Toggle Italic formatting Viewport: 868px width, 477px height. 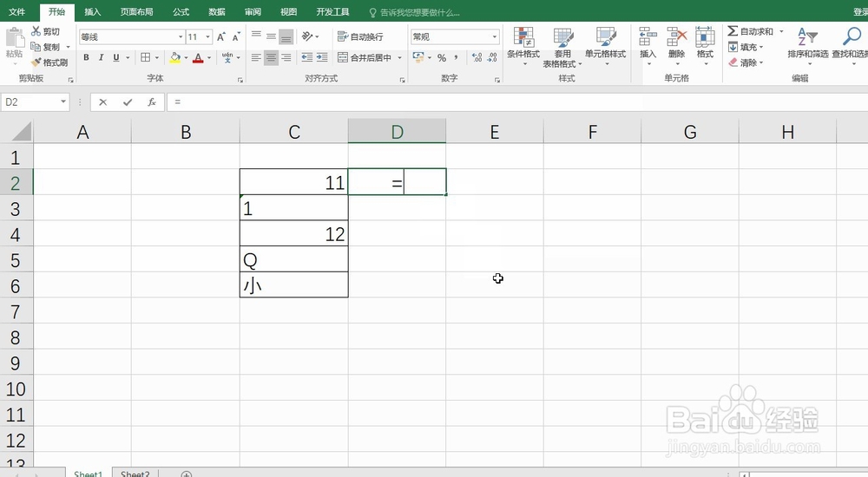(x=102, y=57)
